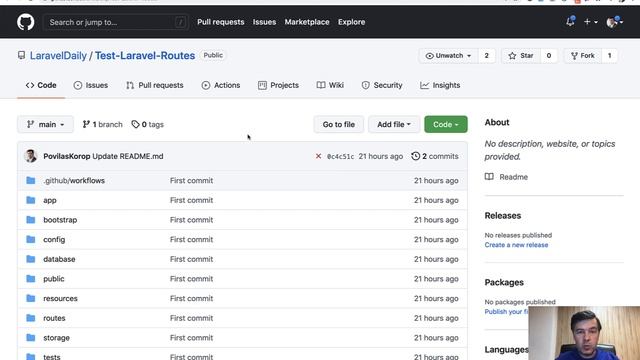Open the bootstrap folder
640x360 pixels.
coord(60,220)
